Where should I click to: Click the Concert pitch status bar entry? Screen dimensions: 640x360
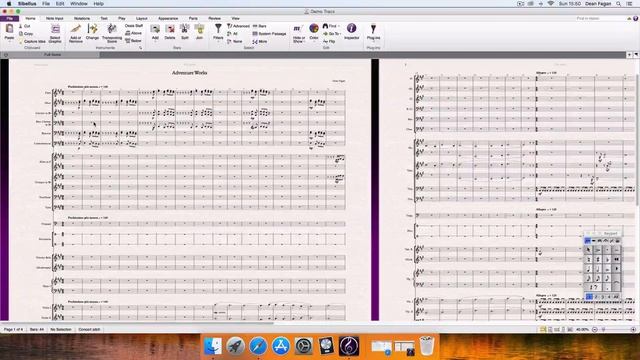coord(89,329)
